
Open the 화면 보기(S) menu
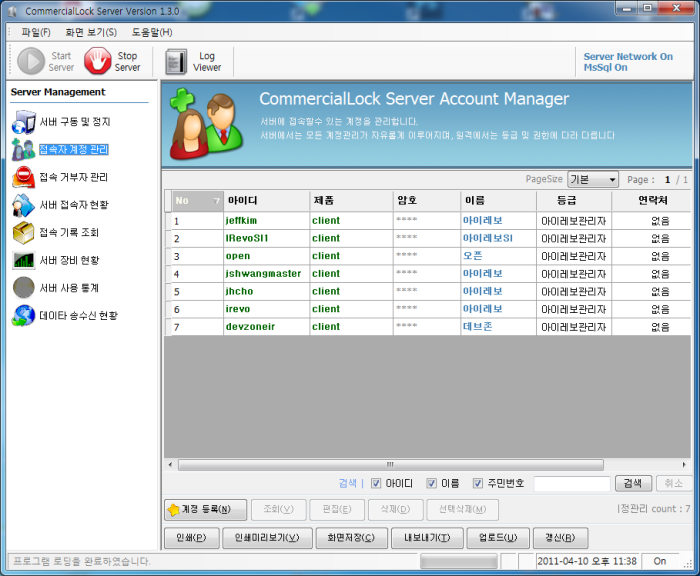point(91,32)
